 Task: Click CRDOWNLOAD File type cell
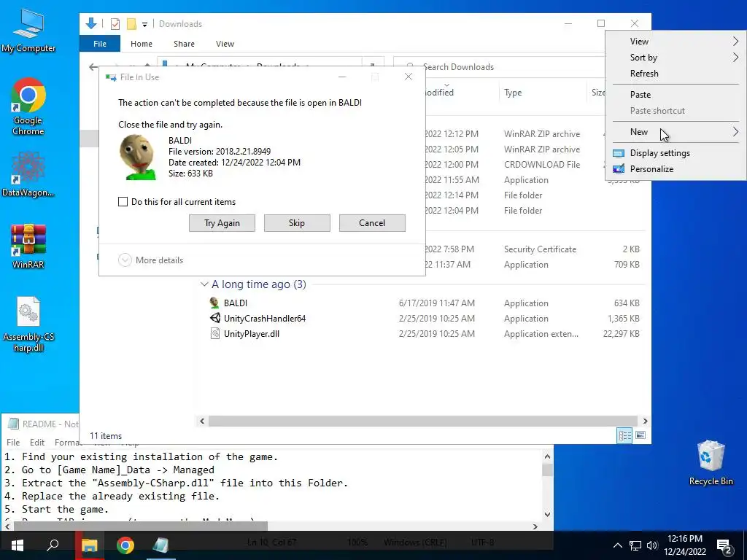click(x=542, y=164)
